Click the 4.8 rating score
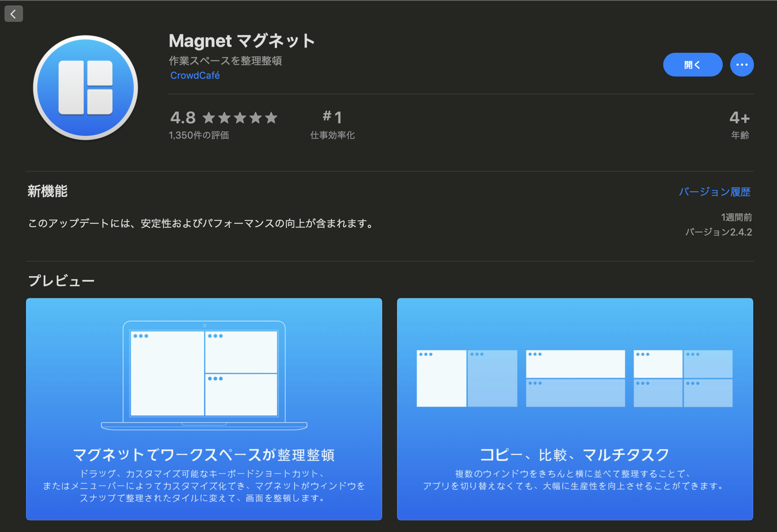Screen dimensions: 777x532 coord(183,118)
